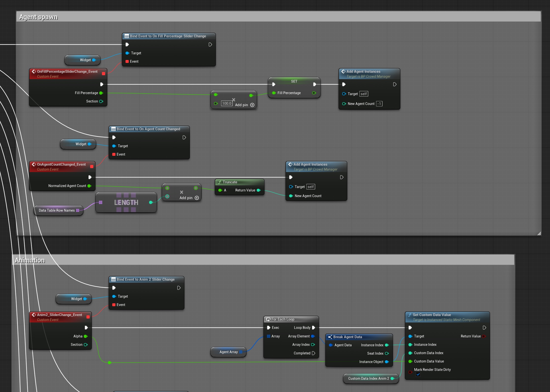Click the Data Table Row Names variable node

coord(58,210)
